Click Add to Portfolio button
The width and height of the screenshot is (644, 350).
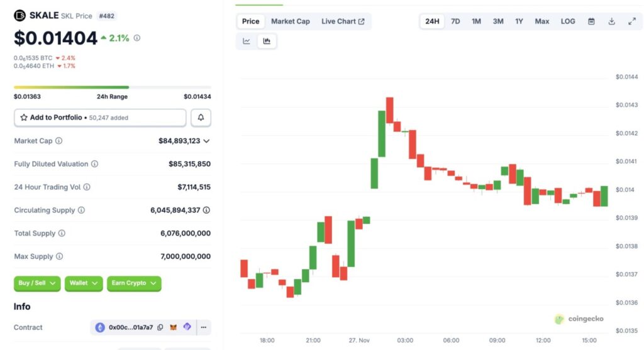point(100,118)
